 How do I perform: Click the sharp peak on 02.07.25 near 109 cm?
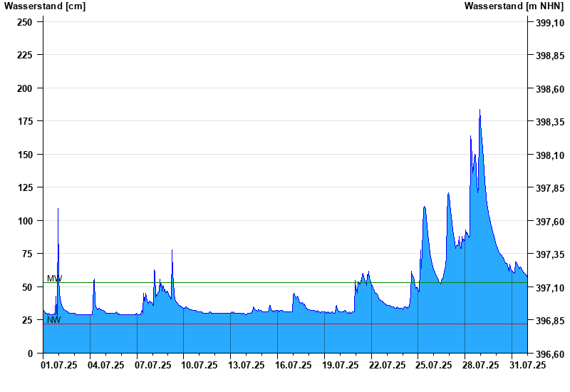click(58, 209)
